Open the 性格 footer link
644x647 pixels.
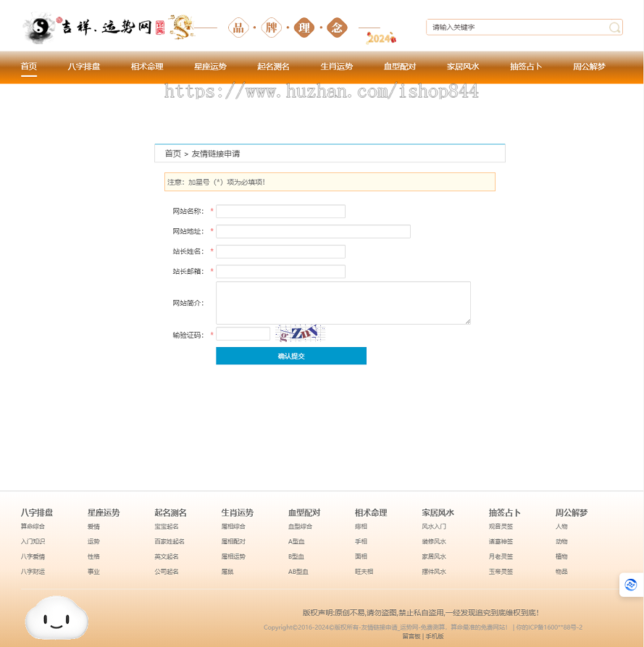(93, 556)
